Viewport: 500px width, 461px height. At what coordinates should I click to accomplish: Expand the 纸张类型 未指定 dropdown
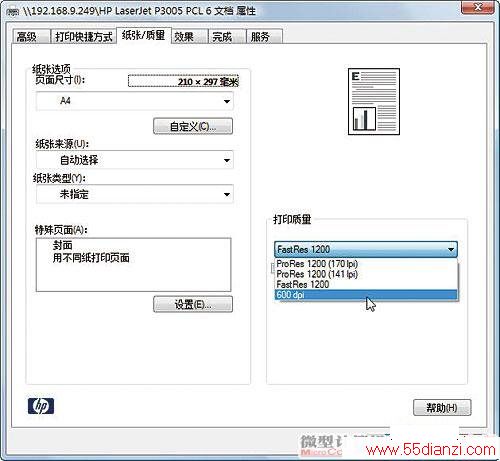click(x=135, y=194)
